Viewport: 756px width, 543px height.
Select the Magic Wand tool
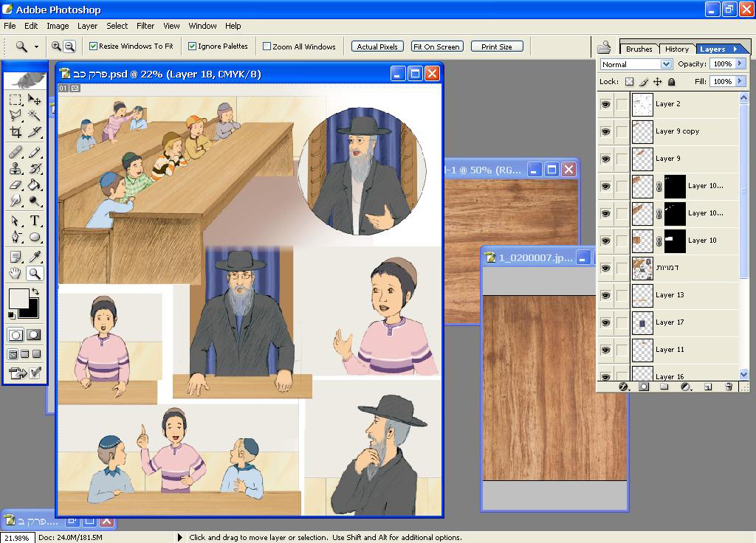[34, 116]
